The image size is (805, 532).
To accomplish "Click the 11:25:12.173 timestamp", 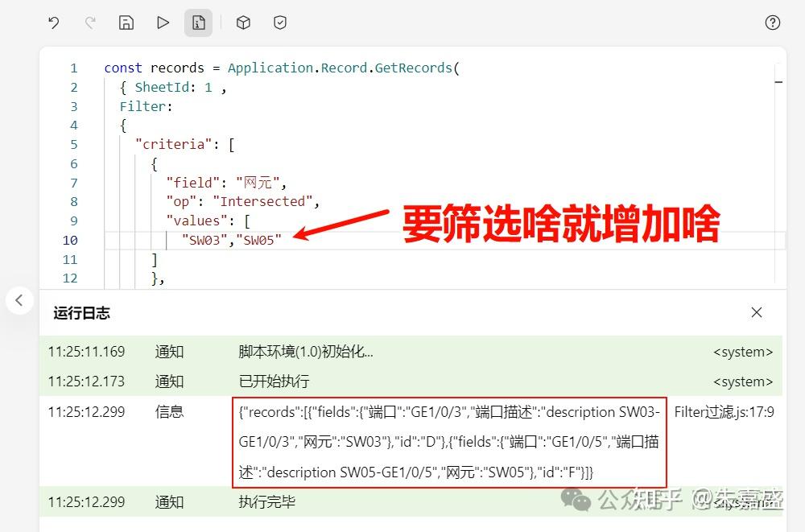I will tap(86, 381).
